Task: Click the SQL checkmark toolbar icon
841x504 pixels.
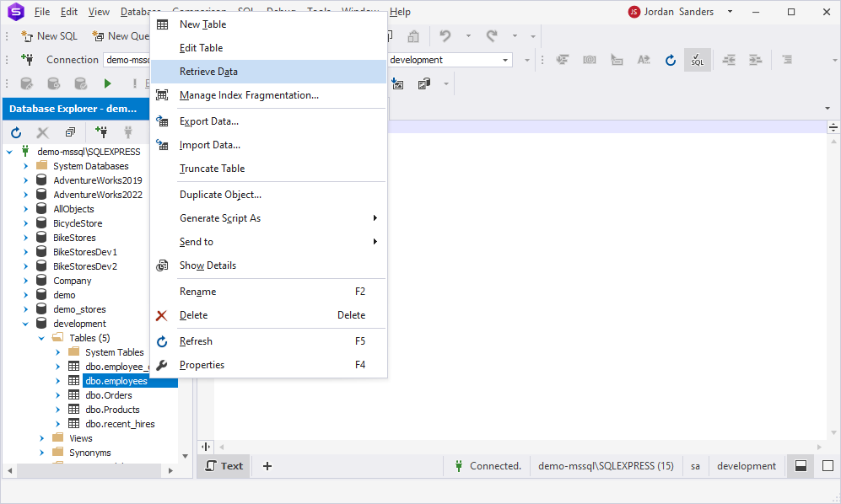Action: coord(698,60)
